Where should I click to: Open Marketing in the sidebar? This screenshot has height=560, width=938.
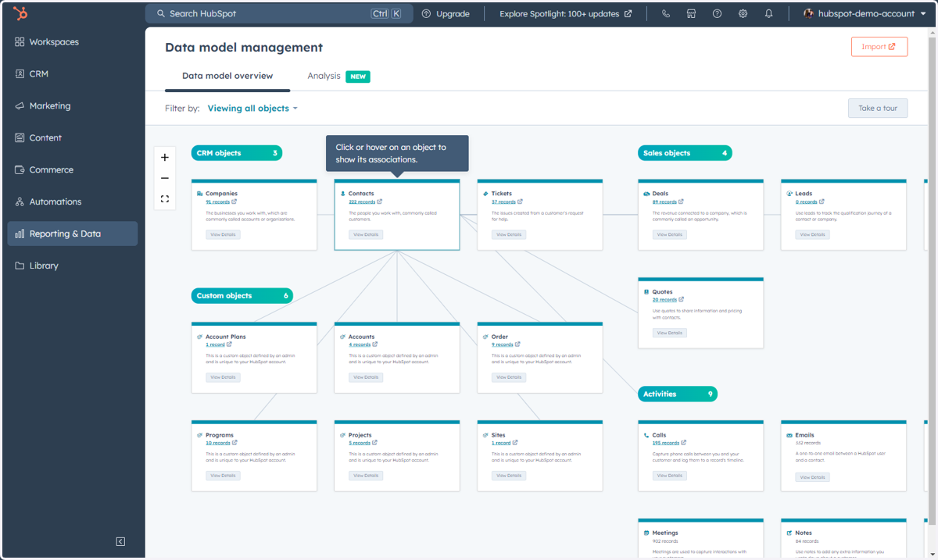click(73, 106)
